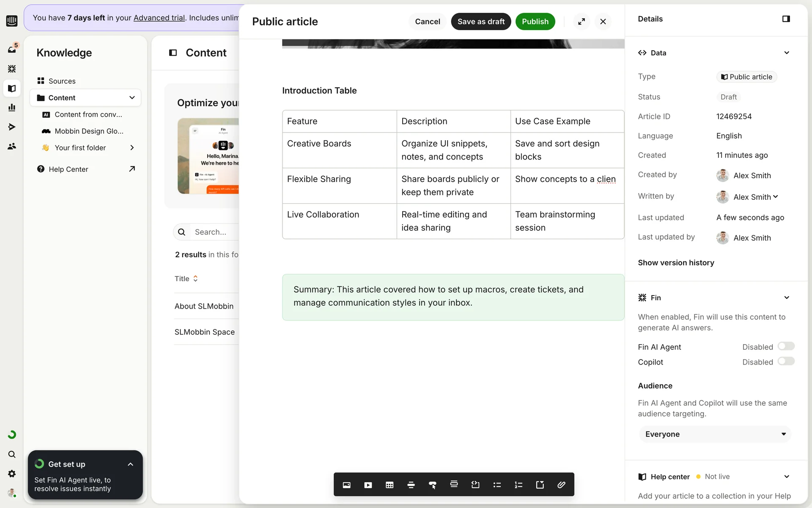The width and height of the screenshot is (812, 508).
Task: Show version history
Action: 676,262
